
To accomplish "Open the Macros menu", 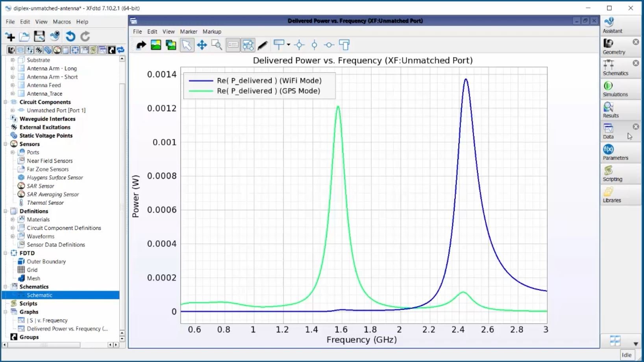I will tap(61, 22).
